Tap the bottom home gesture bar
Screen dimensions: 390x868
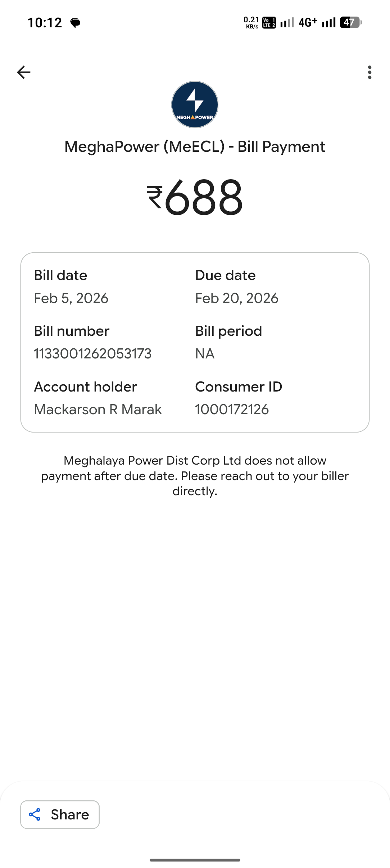(195, 860)
